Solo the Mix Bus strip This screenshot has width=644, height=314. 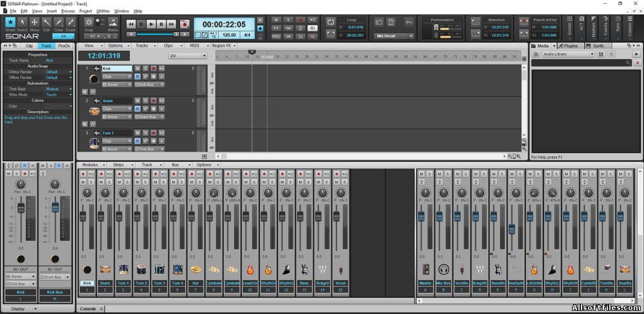tap(448, 174)
